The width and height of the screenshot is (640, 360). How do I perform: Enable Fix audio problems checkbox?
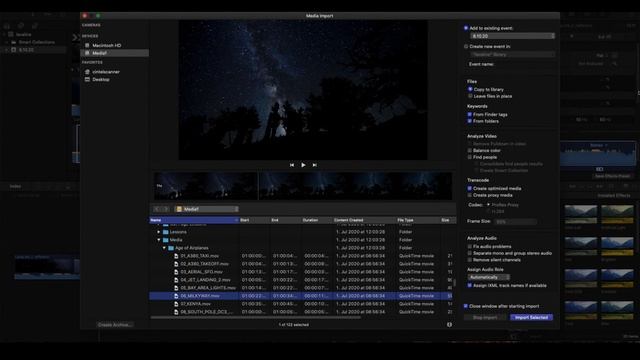pos(469,247)
